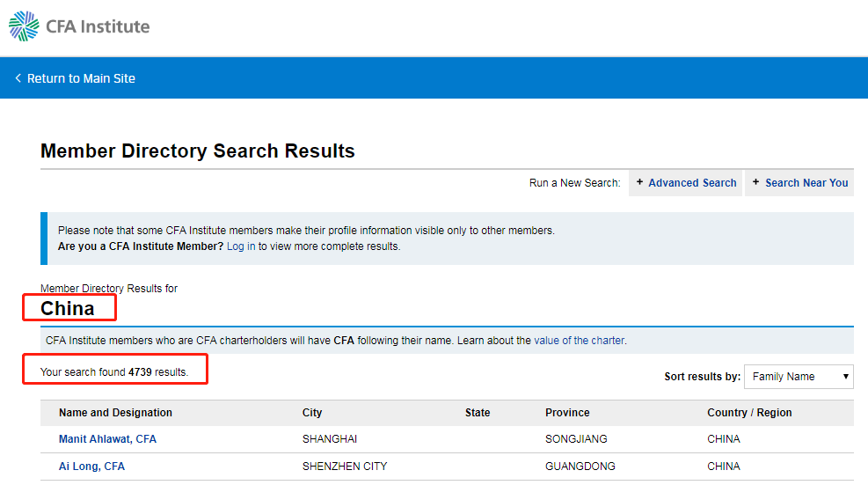Select the Province column header
The width and height of the screenshot is (868, 485).
(x=567, y=413)
